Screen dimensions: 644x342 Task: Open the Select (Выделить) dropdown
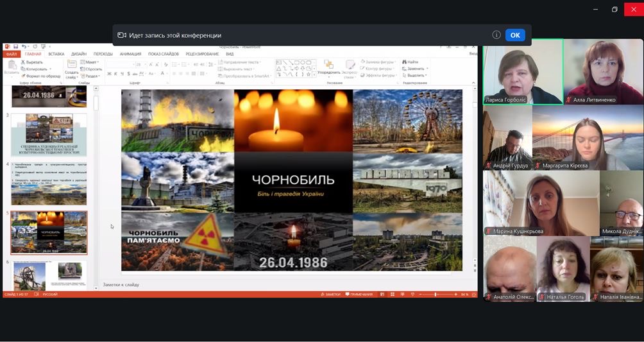click(415, 75)
